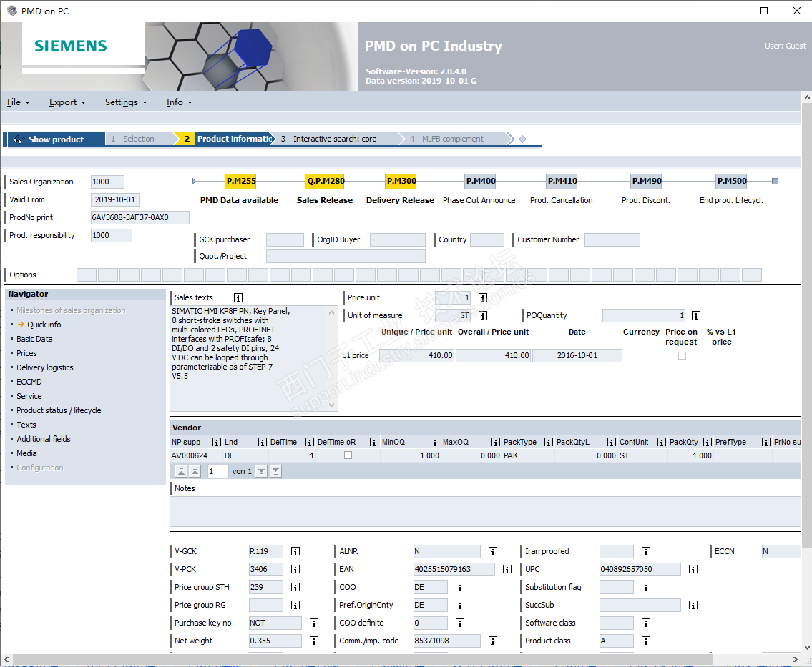Click info icon next to Sales texts
The width and height of the screenshot is (812, 667).
pos(238,297)
